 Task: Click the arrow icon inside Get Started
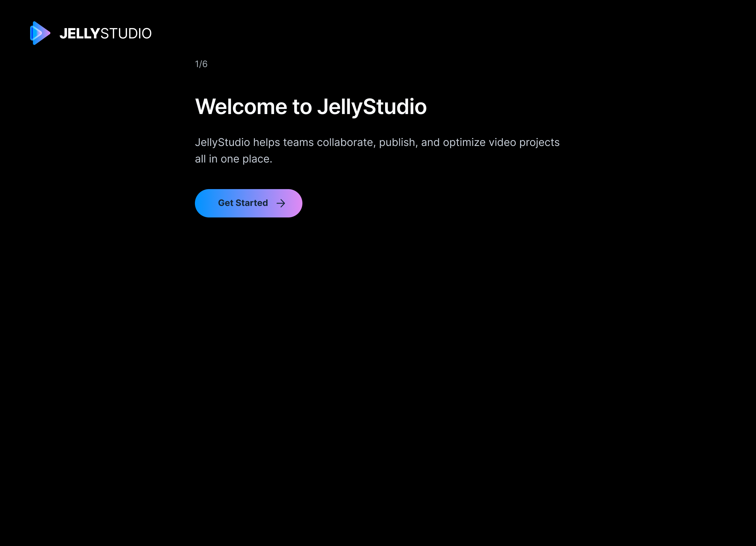[281, 203]
